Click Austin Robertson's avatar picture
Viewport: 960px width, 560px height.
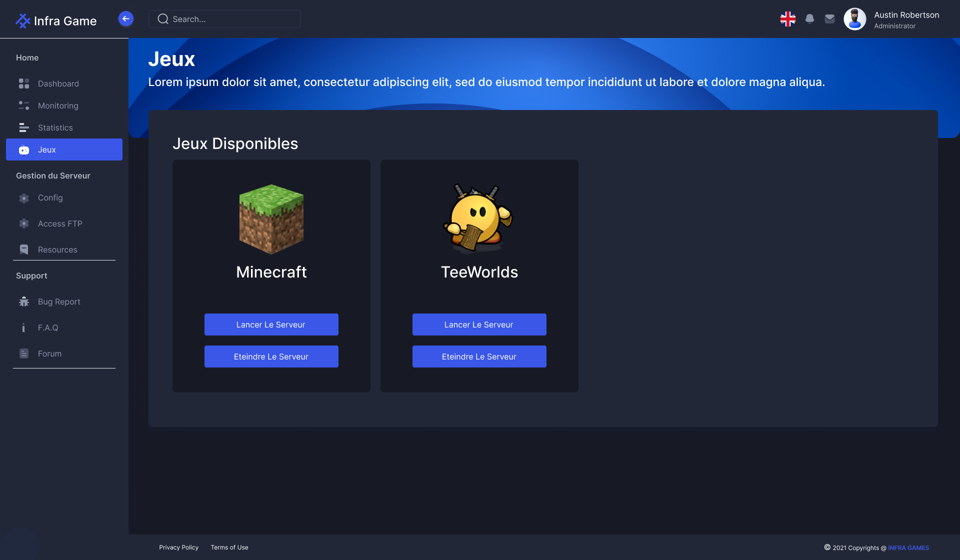855,19
